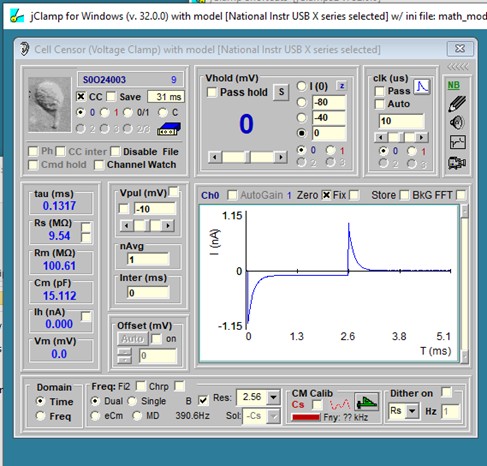Enable Offset on checkbox
Image resolution: width=487 pixels, height=466 pixels.
[x=156, y=339]
